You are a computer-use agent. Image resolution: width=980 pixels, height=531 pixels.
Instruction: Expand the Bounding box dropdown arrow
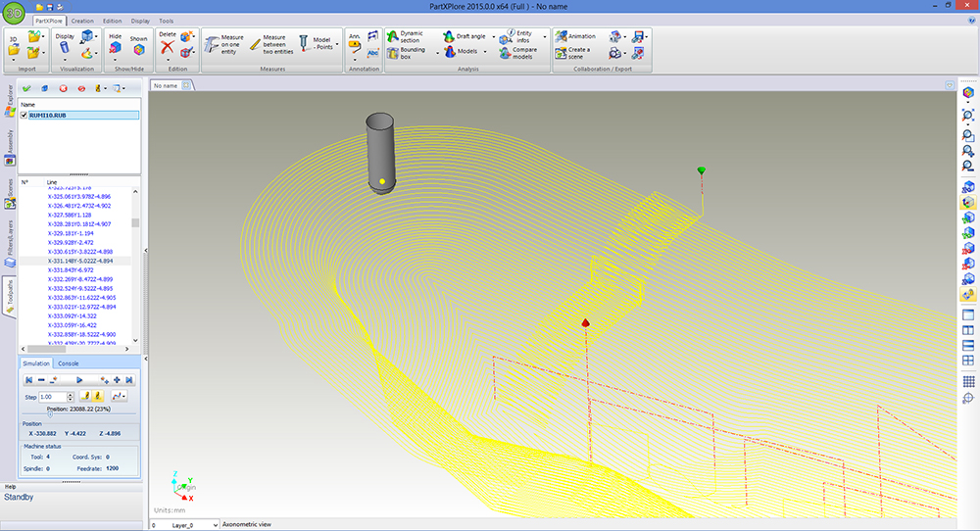[x=437, y=53]
